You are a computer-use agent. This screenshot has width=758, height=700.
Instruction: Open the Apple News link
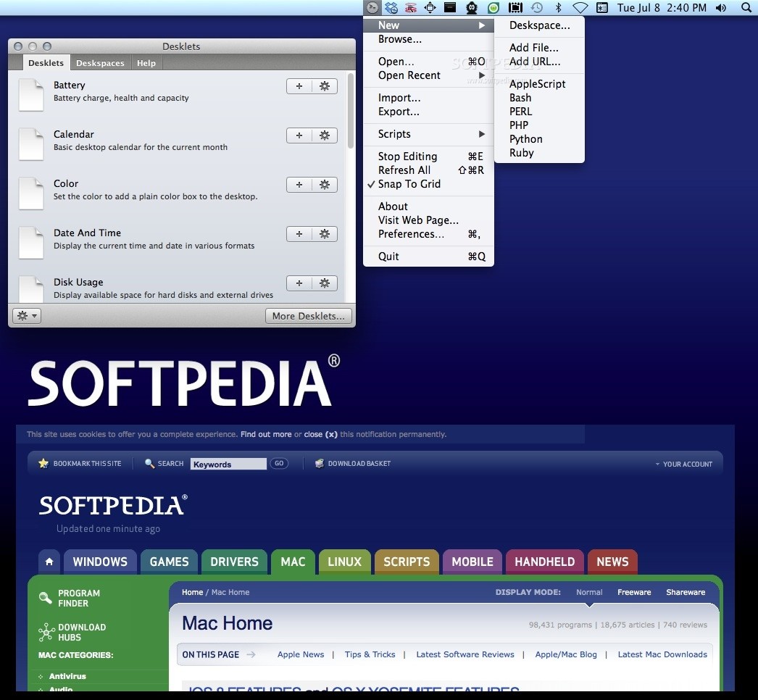pyautogui.click(x=301, y=654)
